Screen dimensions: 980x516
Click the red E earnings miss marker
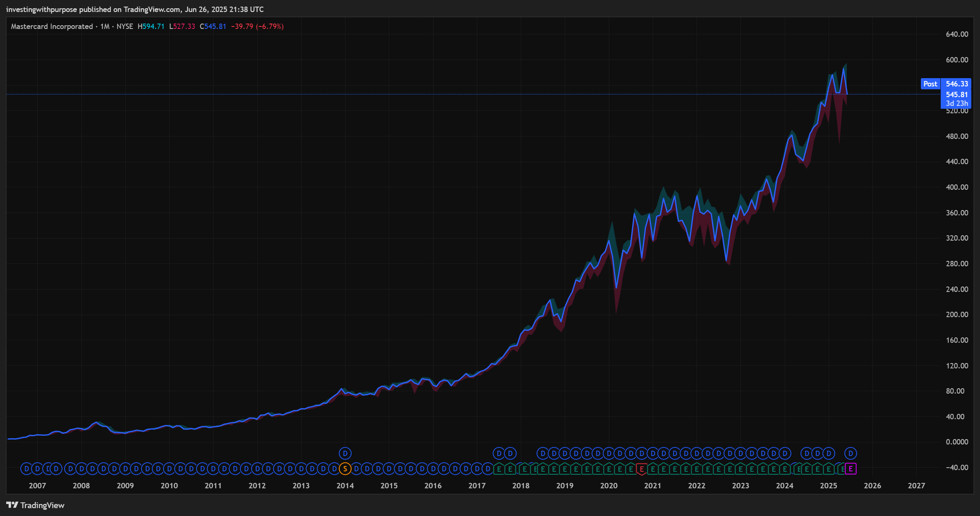[x=642, y=469]
